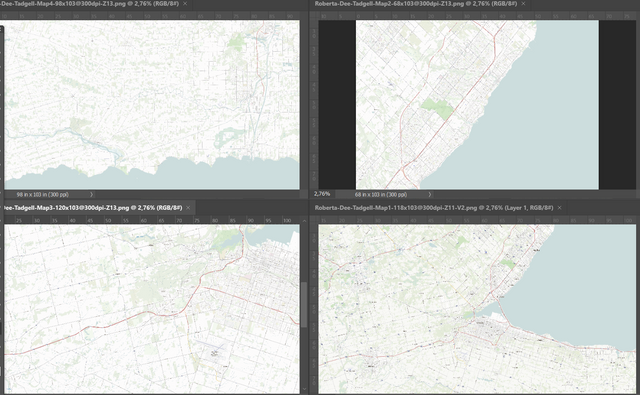Screen dimensions: 640x395
Task: Click scroll-up arrow in Map3 window scrollbar
Action: click(304, 220)
